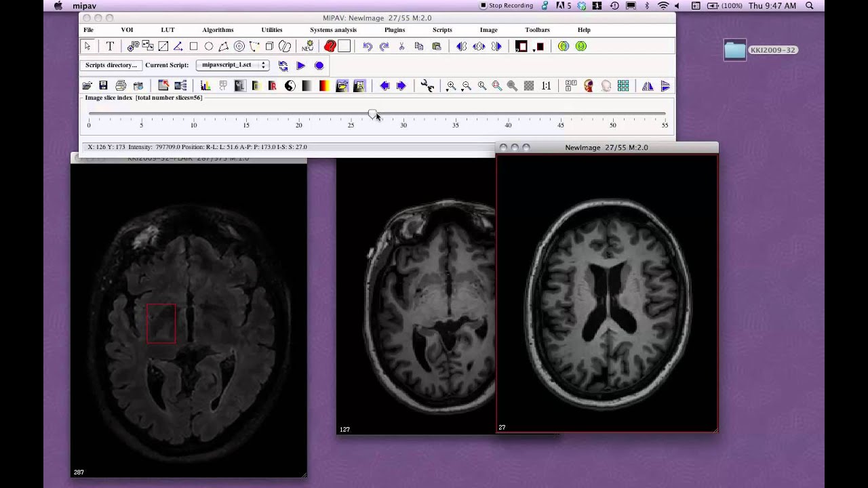Open the Current Script dropdown
This screenshot has height=488, width=868.
coord(233,65)
